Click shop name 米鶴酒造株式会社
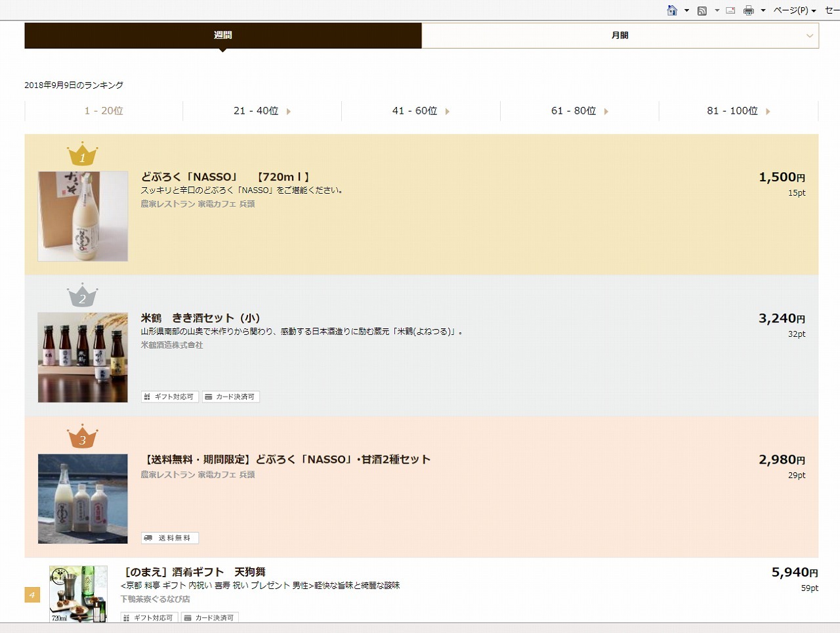Viewport: 840px width, 633px height. click(172, 345)
